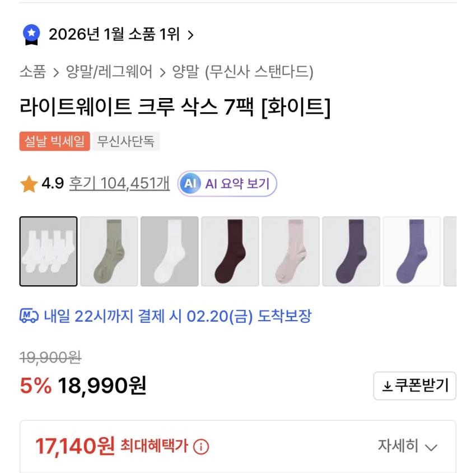Click the blue ranking badge icon
This screenshot has width=476, height=473.
31,35
